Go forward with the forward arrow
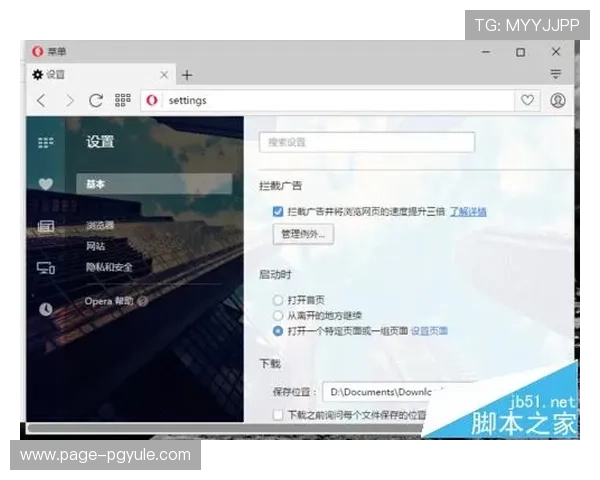The height and width of the screenshot is (480, 600). [69, 101]
